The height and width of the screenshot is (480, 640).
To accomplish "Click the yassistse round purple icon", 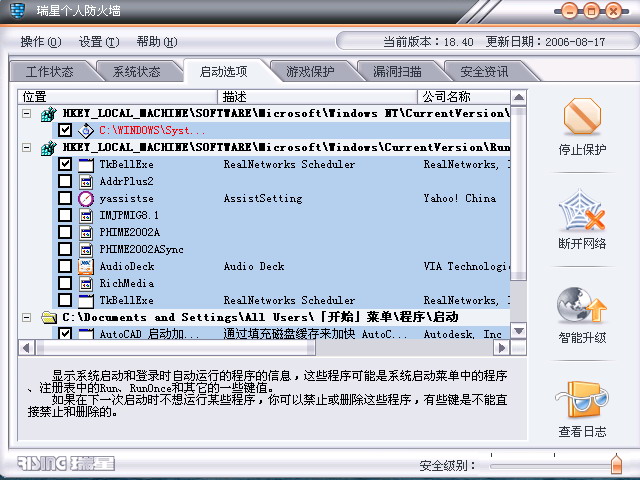I will [86, 199].
